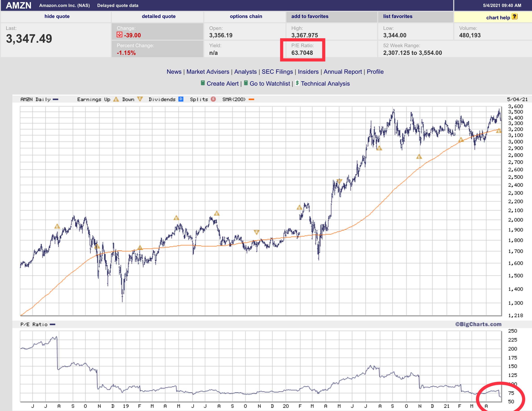Click the orange SMA(200) legend swatch

(251, 99)
